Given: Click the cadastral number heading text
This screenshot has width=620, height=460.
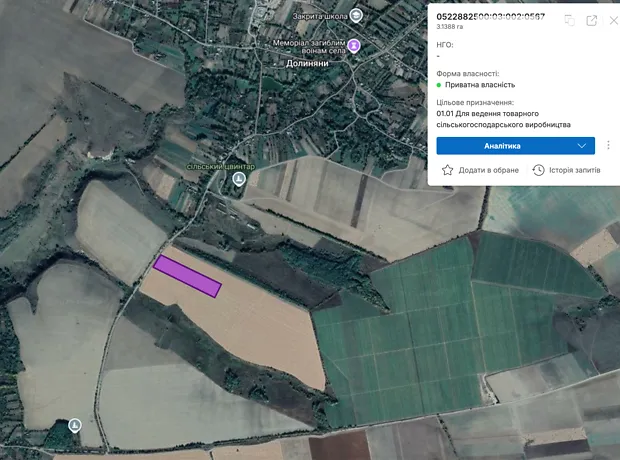Looking at the screenshot, I should [x=491, y=19].
